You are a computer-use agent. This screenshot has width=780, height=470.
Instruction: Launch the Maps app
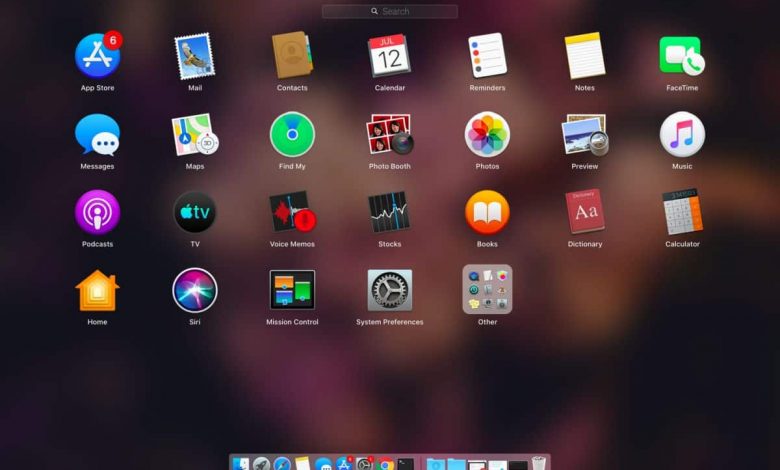pyautogui.click(x=195, y=134)
